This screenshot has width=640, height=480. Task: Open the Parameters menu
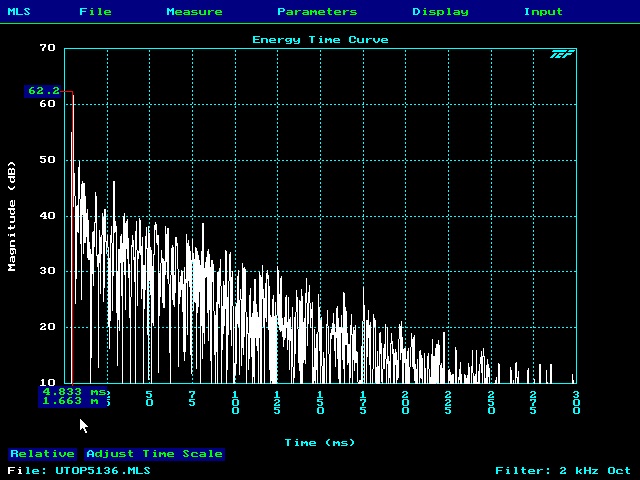(317, 11)
